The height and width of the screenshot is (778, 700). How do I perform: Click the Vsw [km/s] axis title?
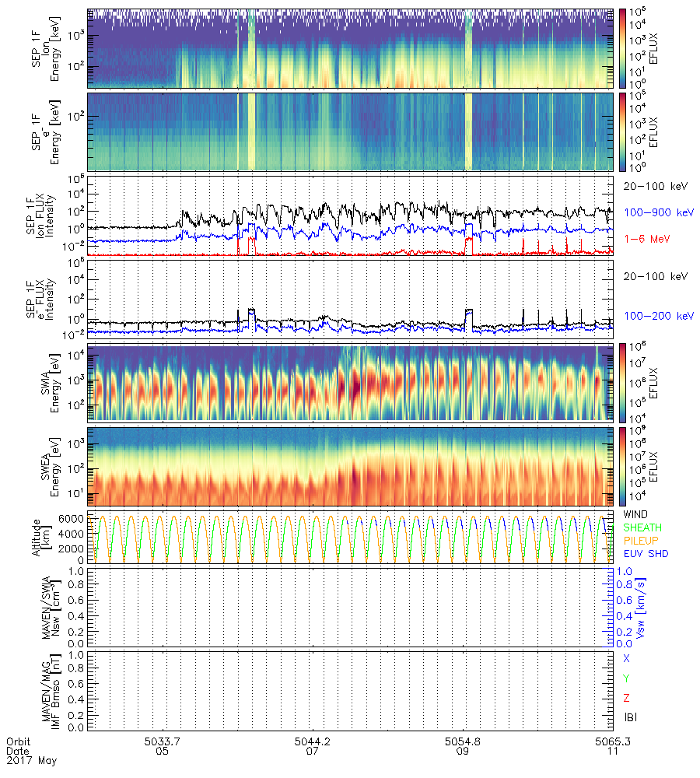[x=618, y=607]
